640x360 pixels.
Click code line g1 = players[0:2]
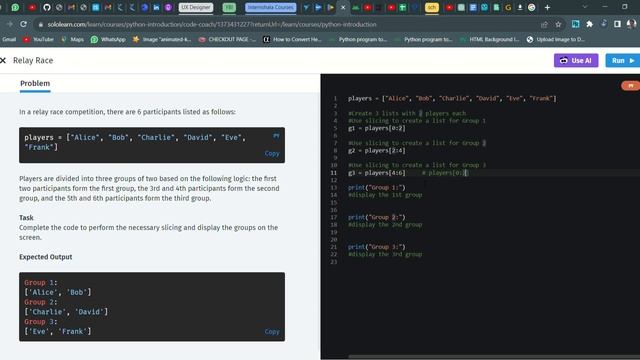click(x=377, y=128)
